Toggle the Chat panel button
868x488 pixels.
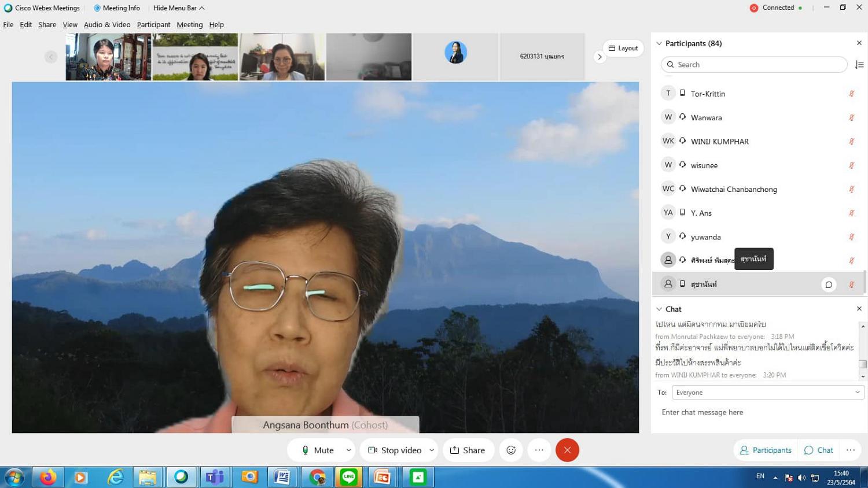(819, 450)
